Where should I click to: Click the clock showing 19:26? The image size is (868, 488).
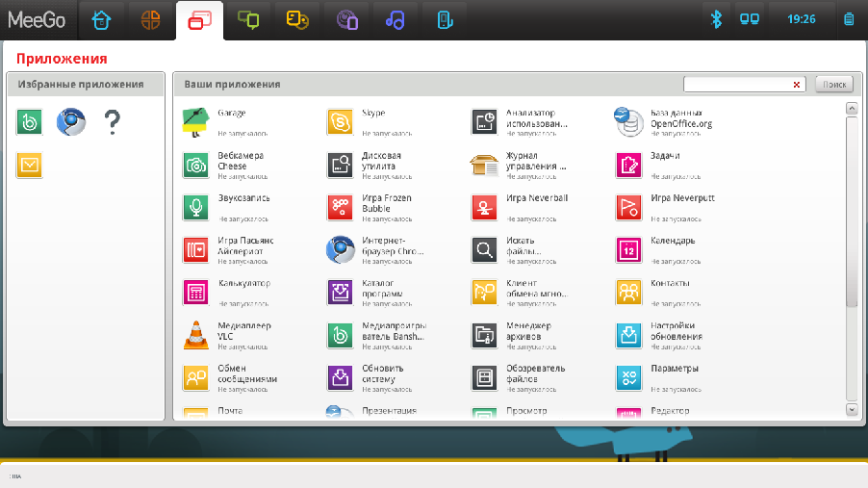pyautogui.click(x=801, y=18)
